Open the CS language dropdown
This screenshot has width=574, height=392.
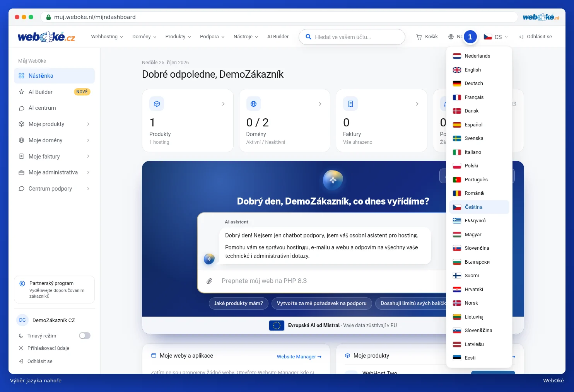coord(496,37)
